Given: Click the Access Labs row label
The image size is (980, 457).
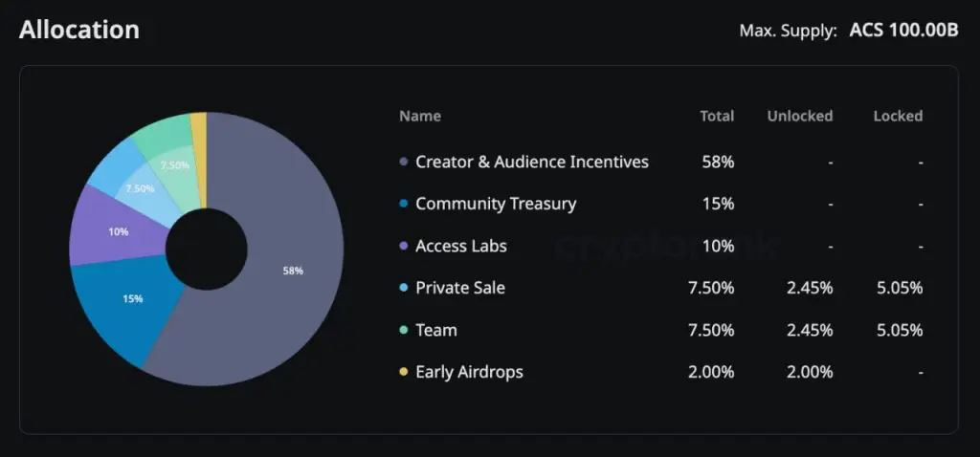Looking at the screenshot, I should (x=461, y=246).
